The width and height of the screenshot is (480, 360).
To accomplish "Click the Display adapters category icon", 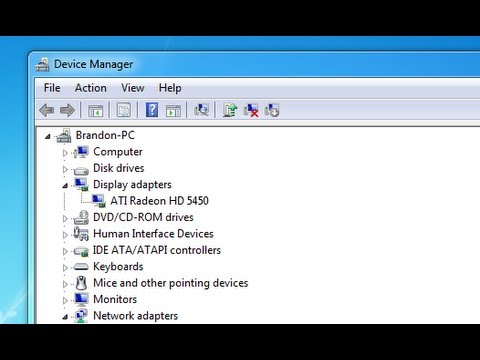I will [81, 185].
